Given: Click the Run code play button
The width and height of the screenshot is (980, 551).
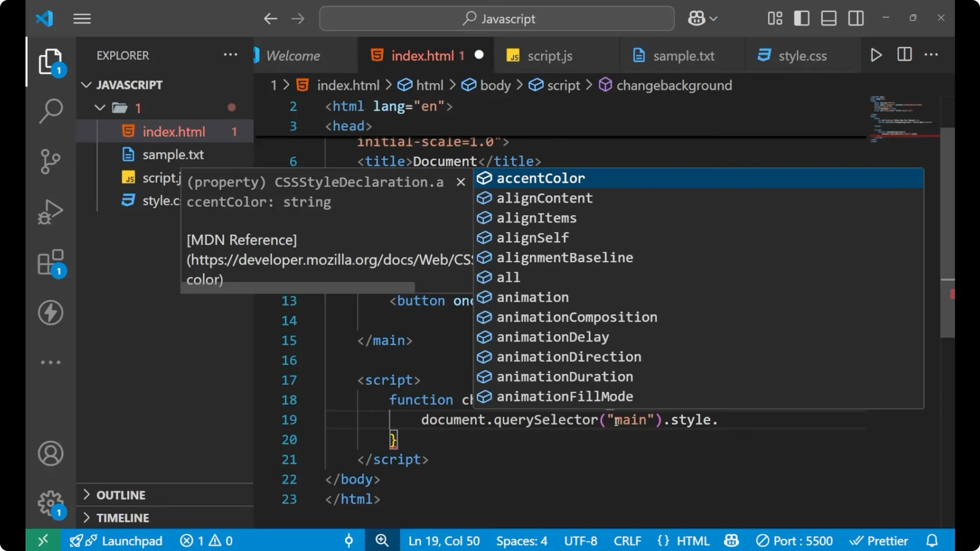Looking at the screenshot, I should tap(876, 55).
